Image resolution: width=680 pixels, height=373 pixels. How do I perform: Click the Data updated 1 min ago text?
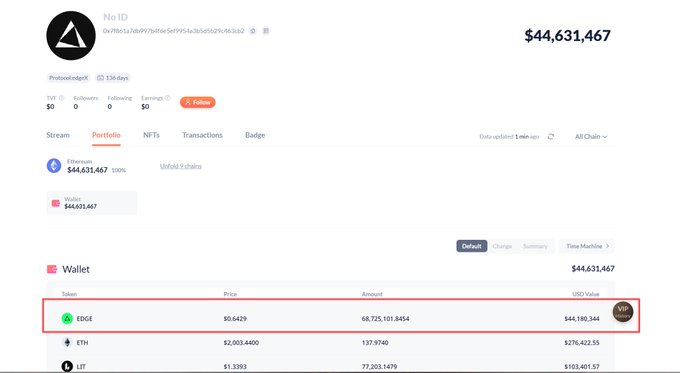click(x=509, y=137)
